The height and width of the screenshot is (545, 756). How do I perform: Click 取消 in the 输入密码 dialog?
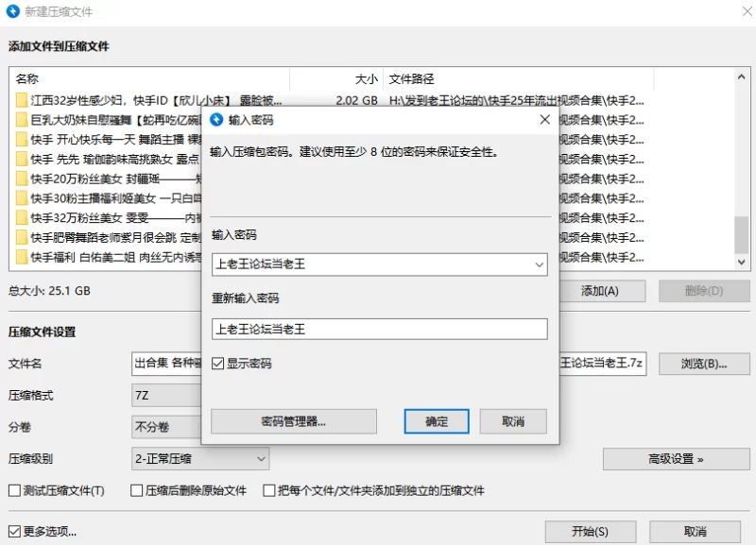pyautogui.click(x=513, y=421)
